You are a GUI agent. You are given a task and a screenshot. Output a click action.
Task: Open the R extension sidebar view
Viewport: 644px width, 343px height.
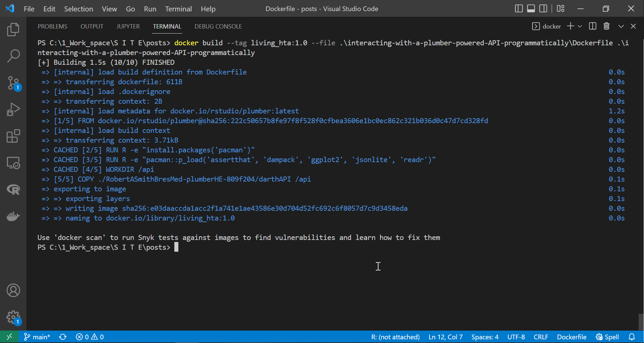click(13, 190)
